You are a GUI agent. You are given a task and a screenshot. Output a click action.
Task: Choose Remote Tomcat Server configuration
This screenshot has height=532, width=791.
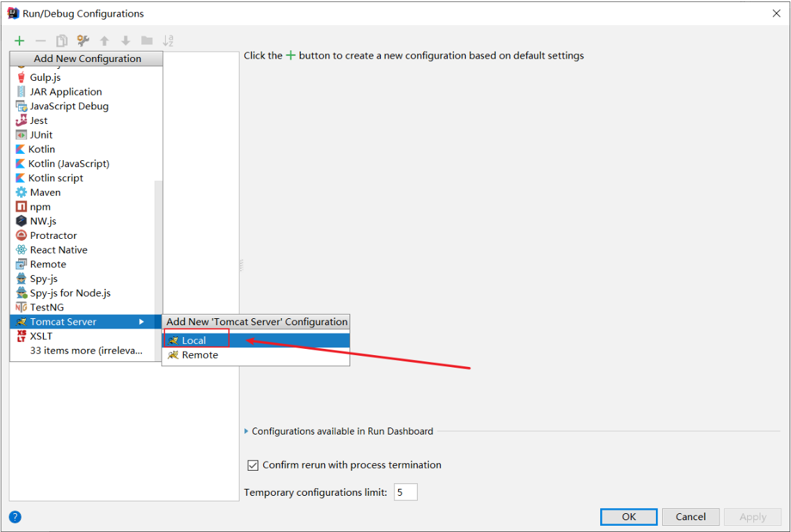[256, 355]
